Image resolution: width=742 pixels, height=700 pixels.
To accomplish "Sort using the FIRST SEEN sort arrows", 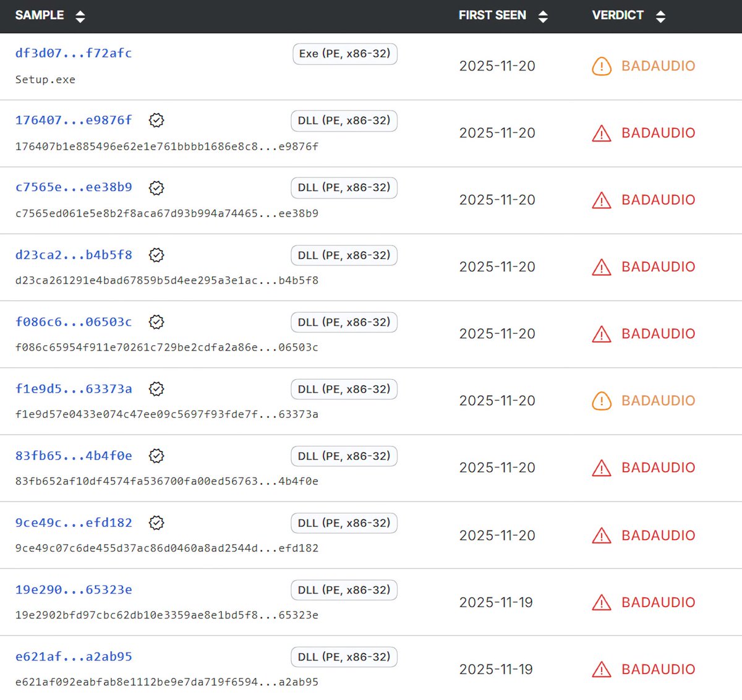I will 543,15.
